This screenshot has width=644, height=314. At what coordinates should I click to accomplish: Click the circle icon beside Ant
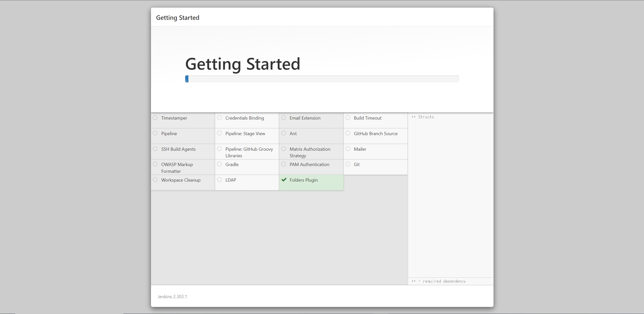point(284,133)
